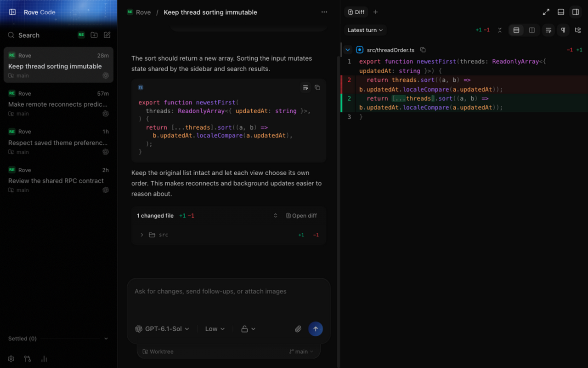Open the Make remote reconnects thread
The height and width of the screenshot is (368, 588).
pos(58,104)
